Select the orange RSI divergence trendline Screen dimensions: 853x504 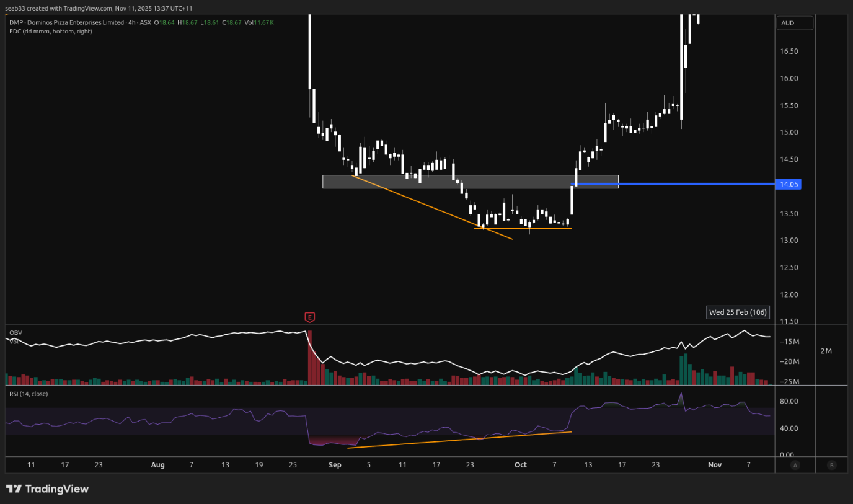coord(459,440)
